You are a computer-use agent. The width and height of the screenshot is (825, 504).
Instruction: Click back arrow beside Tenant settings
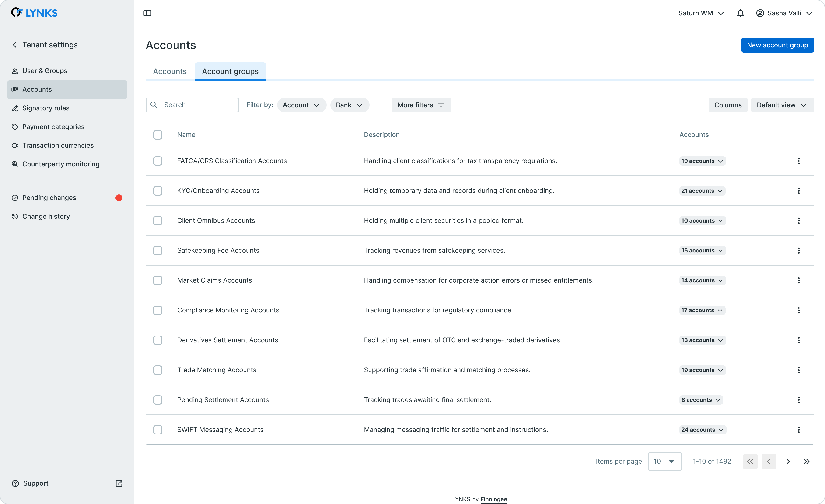click(x=15, y=45)
